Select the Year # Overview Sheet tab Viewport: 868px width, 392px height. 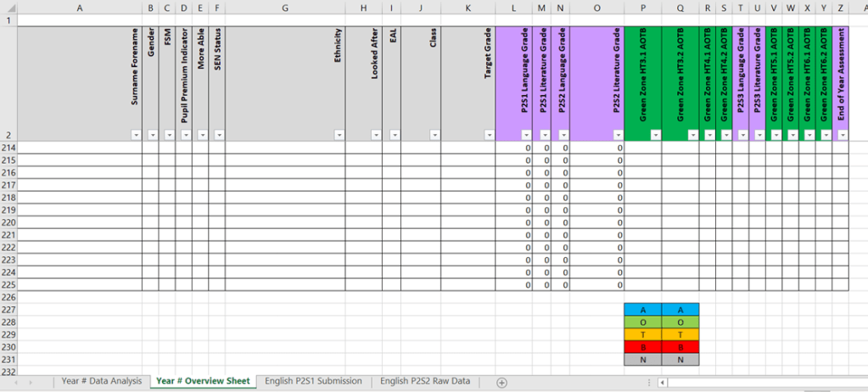coord(204,382)
